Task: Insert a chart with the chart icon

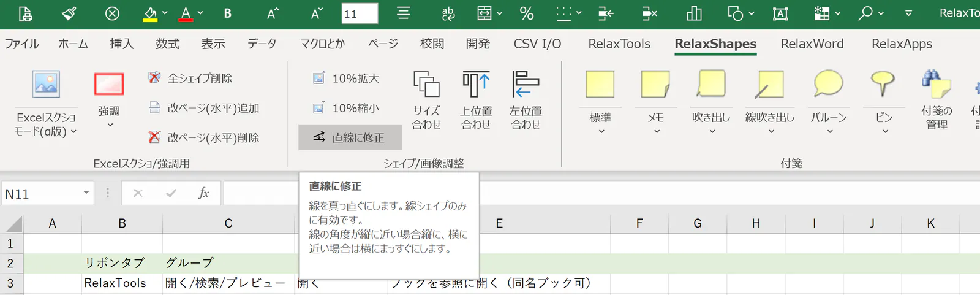Action: 694,13
